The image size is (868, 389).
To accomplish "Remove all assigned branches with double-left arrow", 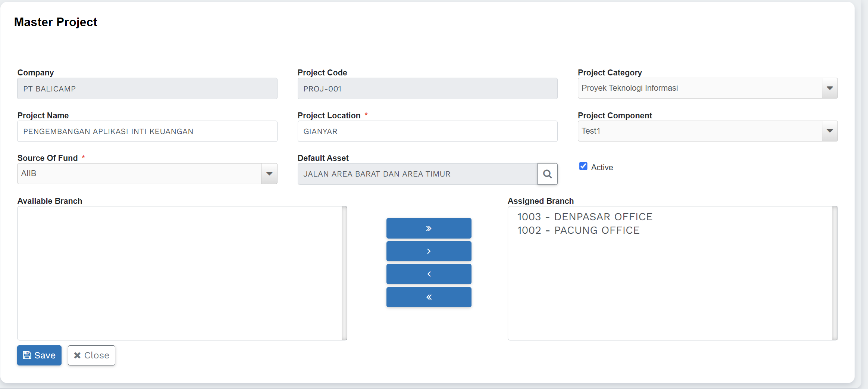I will point(429,297).
